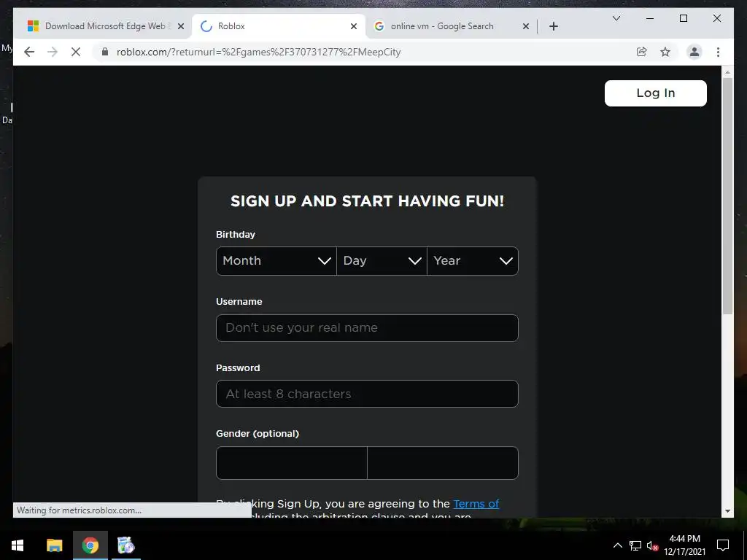Open the Chrome profile avatar
Screen dimensions: 747x560
click(694, 52)
